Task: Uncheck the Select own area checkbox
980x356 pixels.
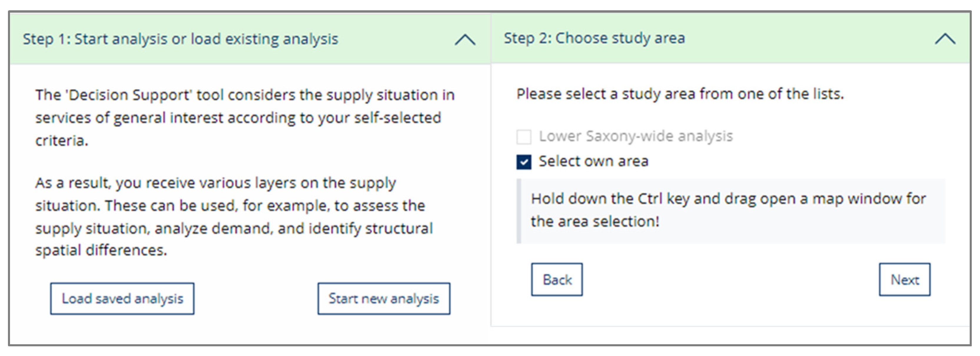Action: 524,162
